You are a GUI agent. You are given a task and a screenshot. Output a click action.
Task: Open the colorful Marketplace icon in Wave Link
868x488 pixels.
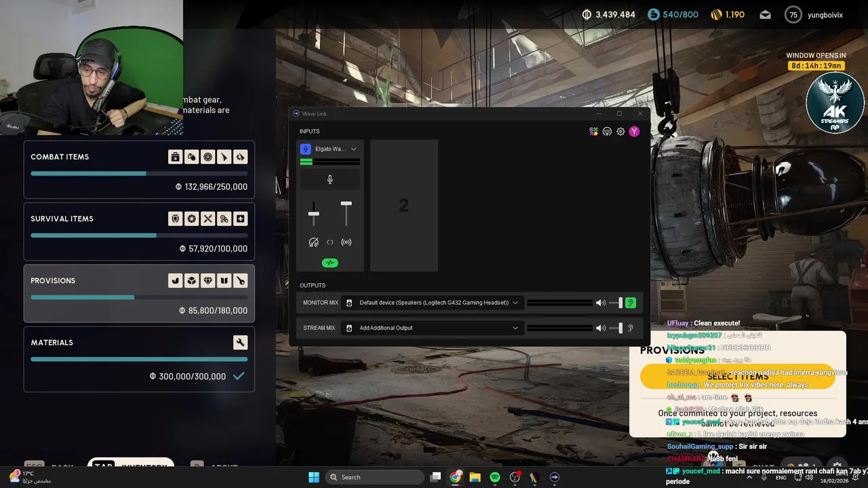click(x=593, y=131)
